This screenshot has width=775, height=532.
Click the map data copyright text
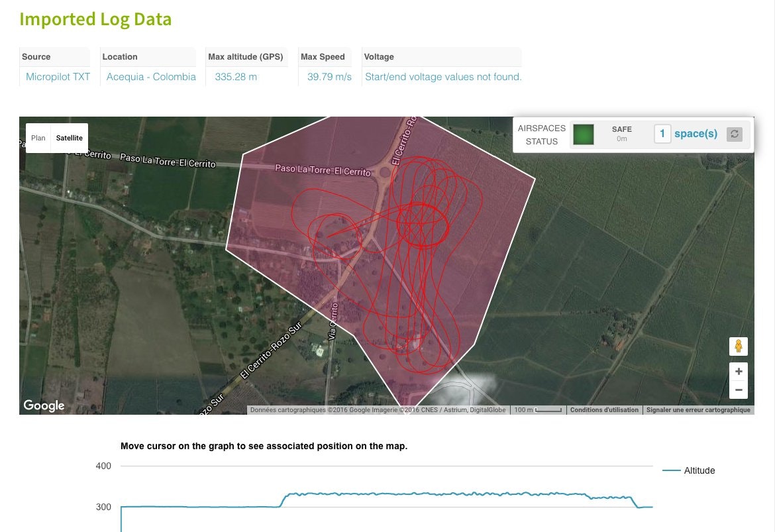[378, 410]
